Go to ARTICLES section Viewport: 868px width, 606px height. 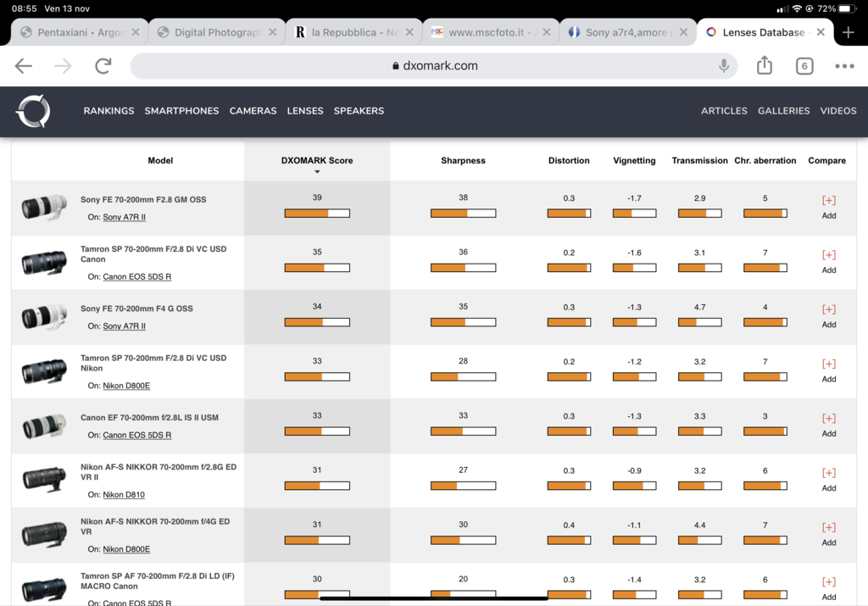coord(724,111)
